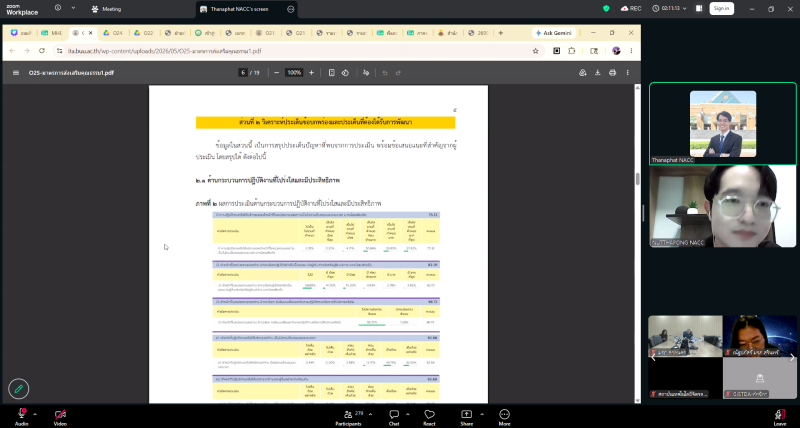Switch to the Meeting tab
Viewport: 800px width, 428px height.
(106, 9)
